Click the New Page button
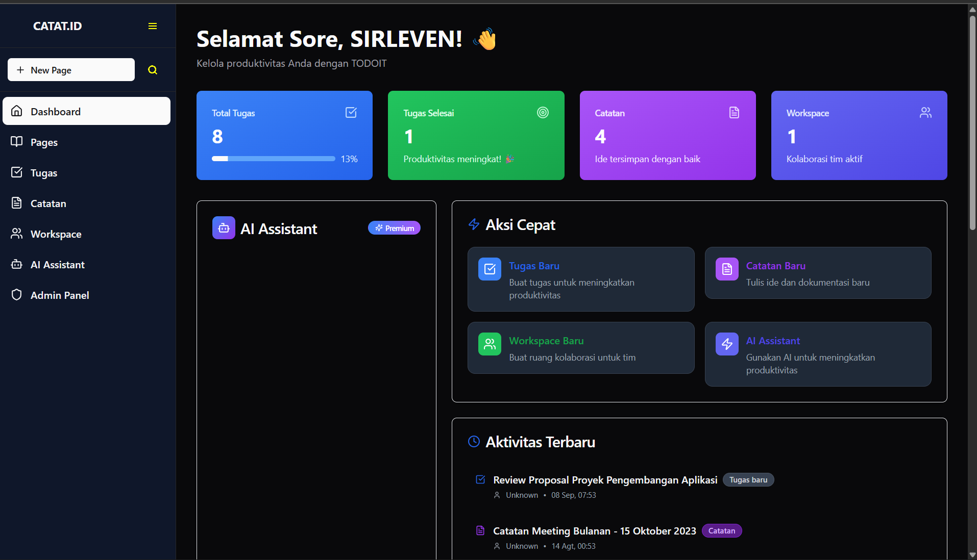Image resolution: width=977 pixels, height=560 pixels. pyautogui.click(x=71, y=69)
